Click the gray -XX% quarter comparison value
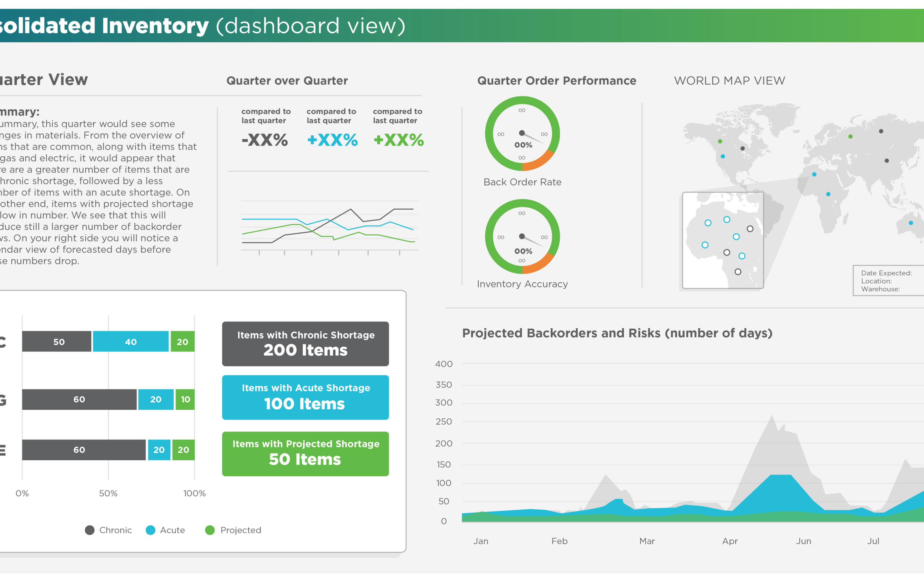This screenshot has height=577, width=924. tap(265, 140)
